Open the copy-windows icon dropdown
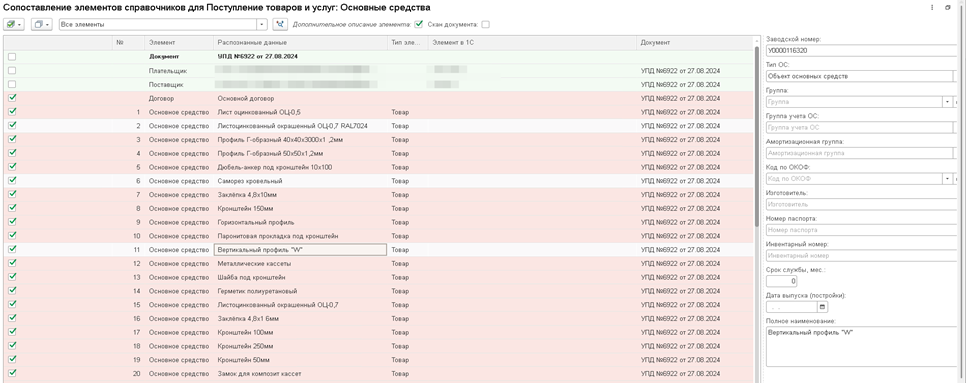Screen dimensions: 966x383 tap(41, 24)
